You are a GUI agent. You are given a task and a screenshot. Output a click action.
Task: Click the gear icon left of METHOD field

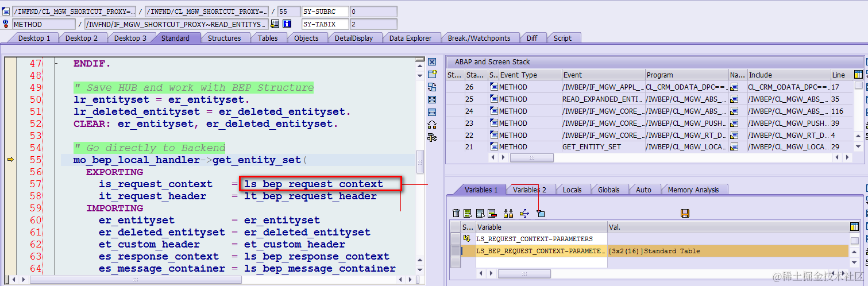[6, 24]
